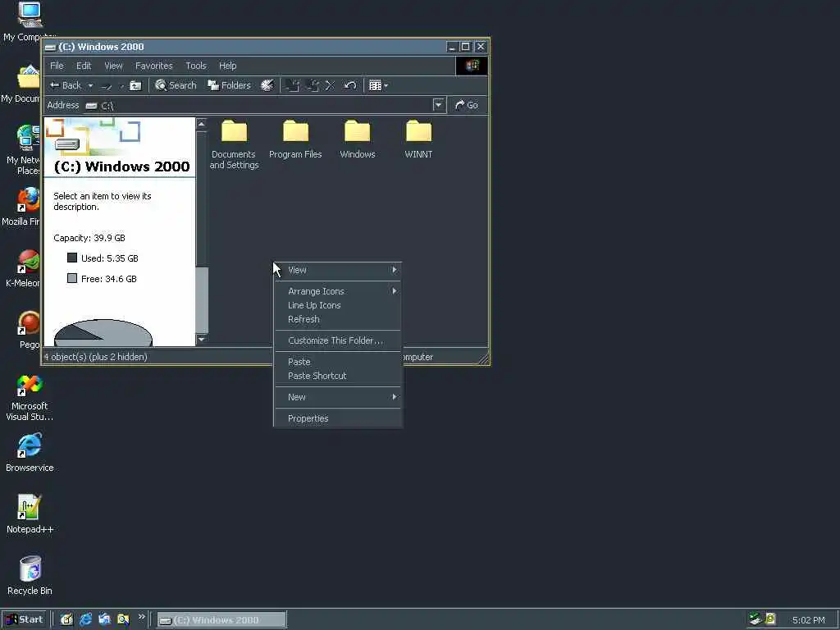Select the Documents and Settings folder
840x630 pixels.
point(234,144)
